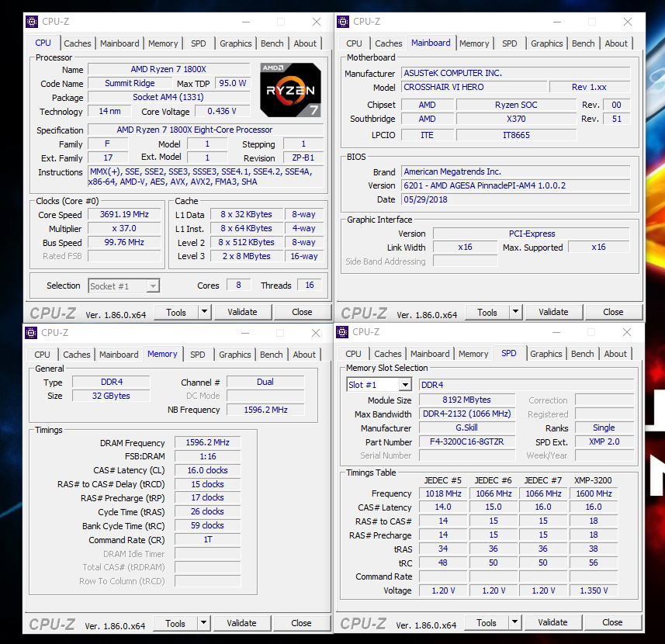Click Validate button in Memory window
This screenshot has height=644, width=665.
tap(241, 623)
